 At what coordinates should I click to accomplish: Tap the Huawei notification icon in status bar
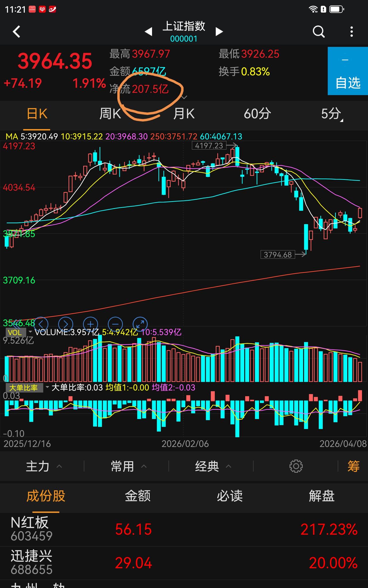(x=32, y=9)
